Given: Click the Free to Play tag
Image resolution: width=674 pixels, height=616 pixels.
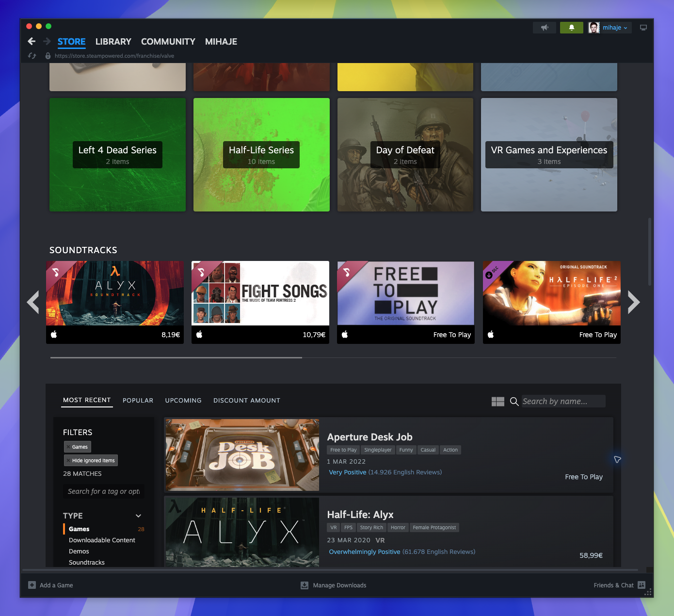Looking at the screenshot, I should tap(343, 450).
